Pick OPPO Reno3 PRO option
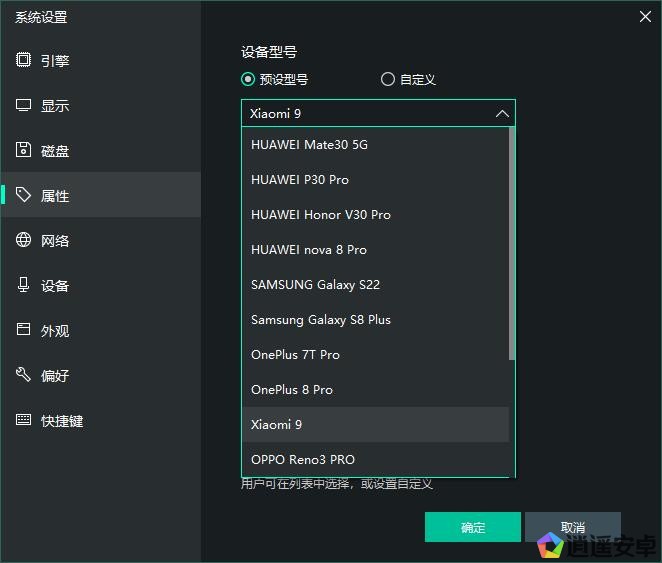 [x=376, y=460]
